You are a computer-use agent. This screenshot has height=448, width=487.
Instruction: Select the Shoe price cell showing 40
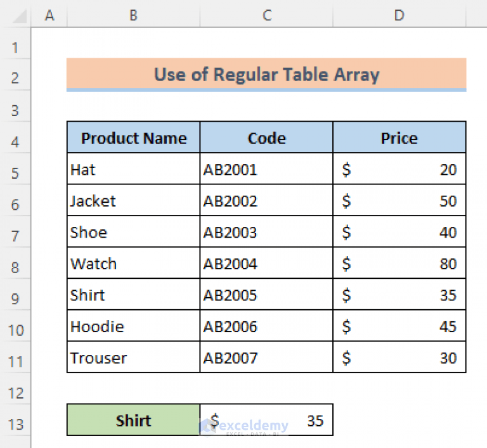(399, 232)
